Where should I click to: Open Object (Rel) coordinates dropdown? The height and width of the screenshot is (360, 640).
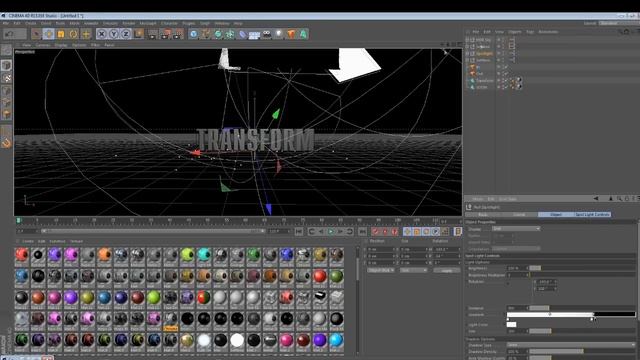pos(381,270)
